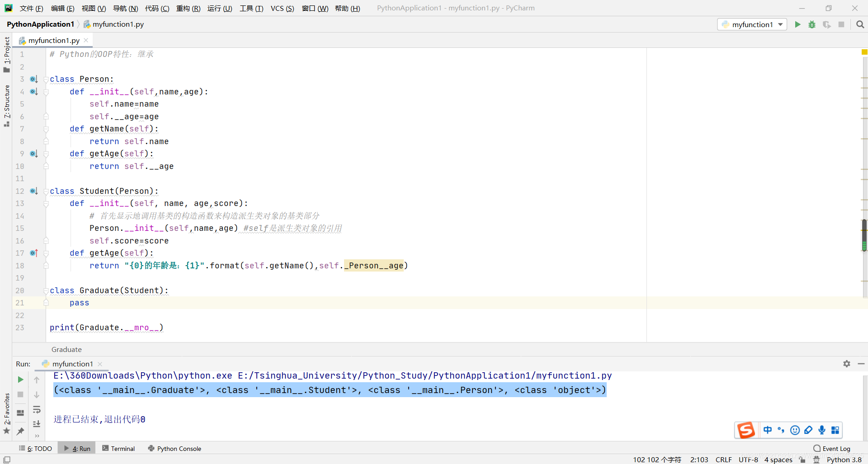Collapse the Person __init__ method

click(46, 92)
